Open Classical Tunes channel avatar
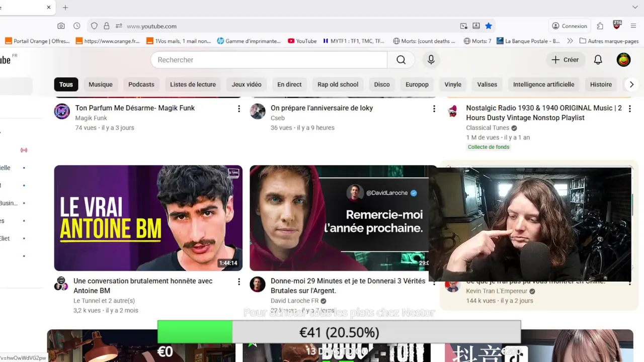 point(453,111)
